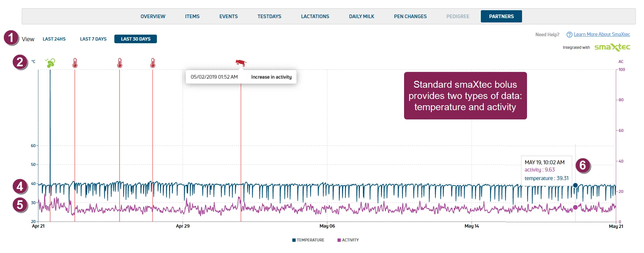Screen dimensions: 644x253
Task: Click the green calving event icon
Action: (x=50, y=63)
